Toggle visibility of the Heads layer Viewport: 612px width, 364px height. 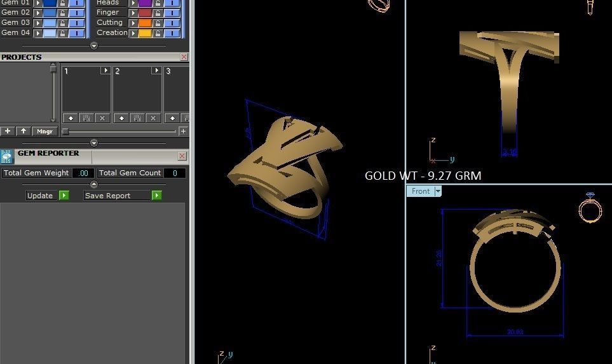pos(172,3)
